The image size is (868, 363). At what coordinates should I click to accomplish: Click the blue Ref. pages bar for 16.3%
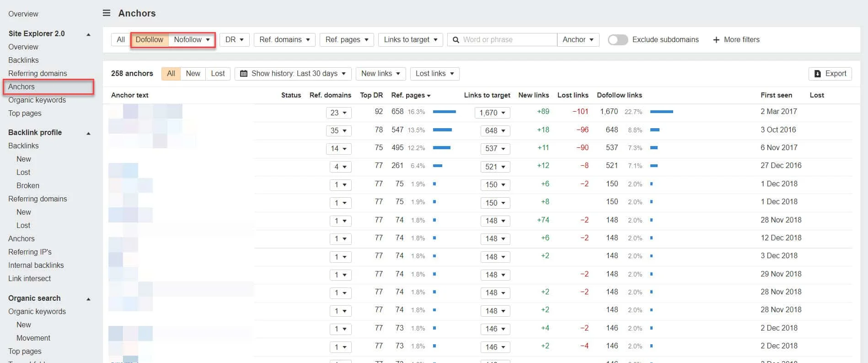(x=444, y=112)
